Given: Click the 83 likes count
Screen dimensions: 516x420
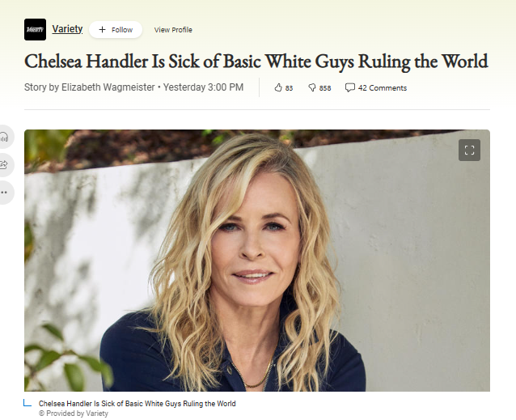Looking at the screenshot, I should (x=289, y=88).
